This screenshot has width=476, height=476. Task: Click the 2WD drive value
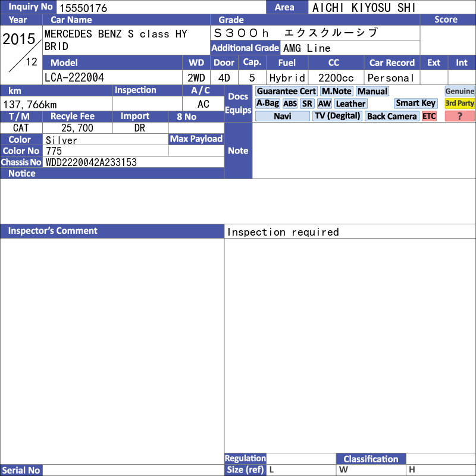click(196, 78)
